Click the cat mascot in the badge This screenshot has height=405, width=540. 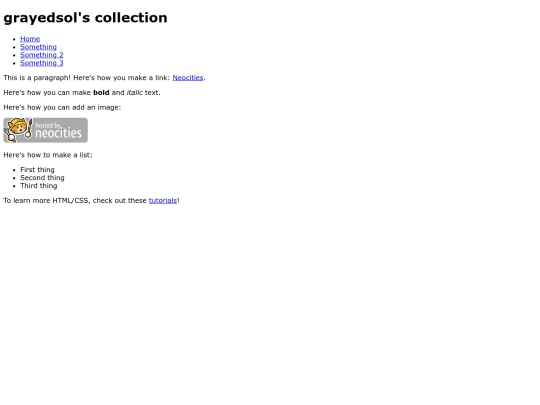[18, 130]
